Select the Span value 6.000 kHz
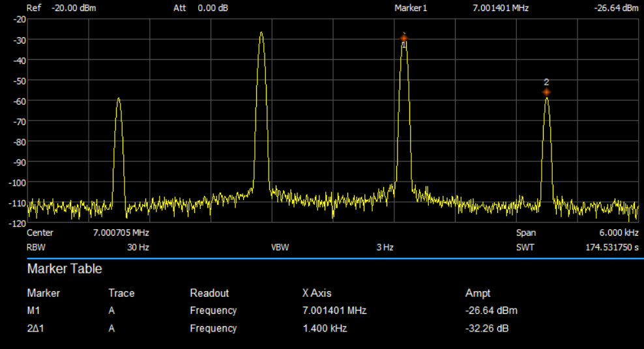This screenshot has width=644, height=349. pos(619,232)
